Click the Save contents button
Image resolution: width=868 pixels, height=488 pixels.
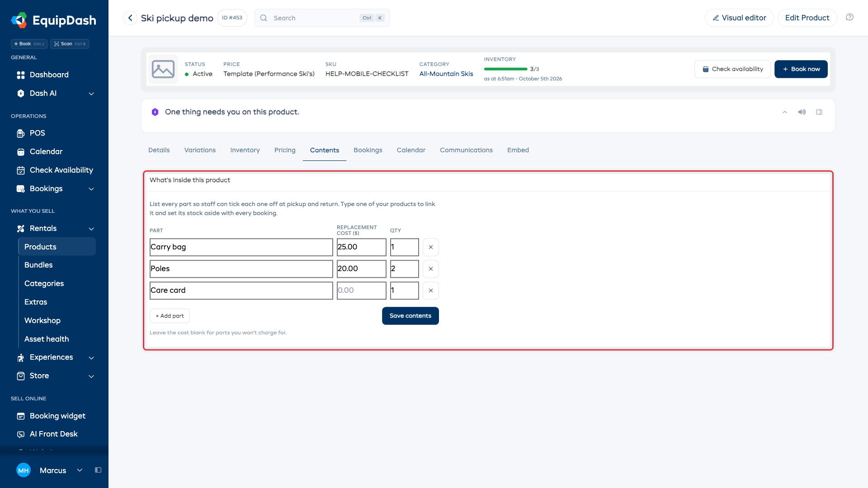click(x=410, y=316)
